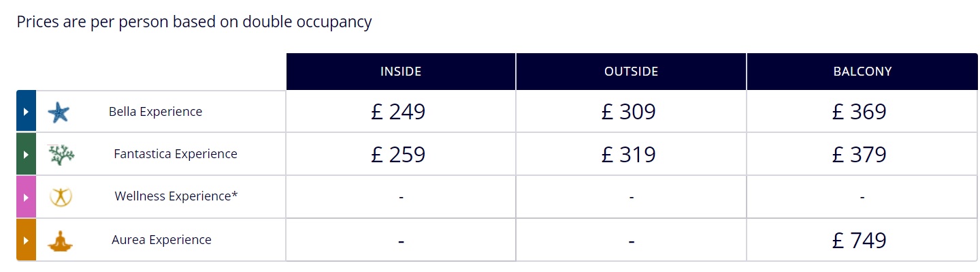The width and height of the screenshot is (980, 272).
Task: Click the golden Vitruvian Wellness icon
Action: [61, 197]
